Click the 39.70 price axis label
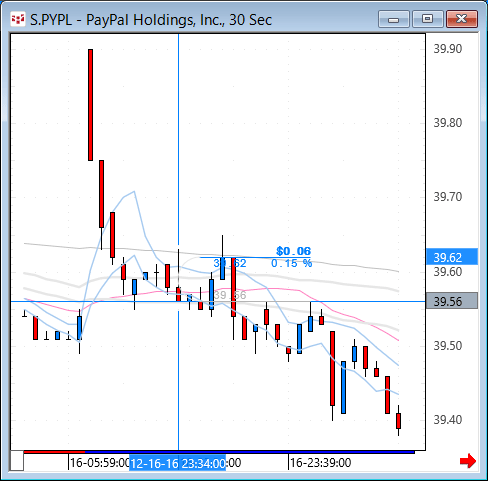This screenshot has height=481, width=488. [x=448, y=197]
